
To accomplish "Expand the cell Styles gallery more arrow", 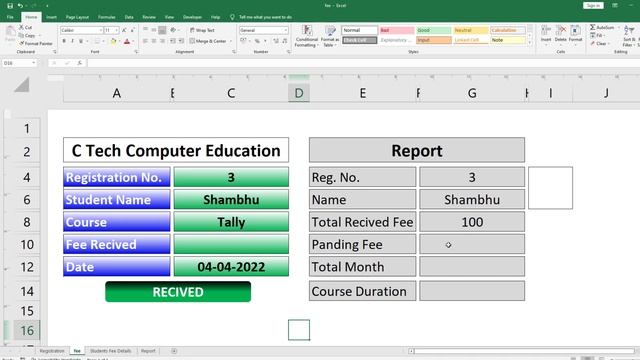I will click(530, 42).
